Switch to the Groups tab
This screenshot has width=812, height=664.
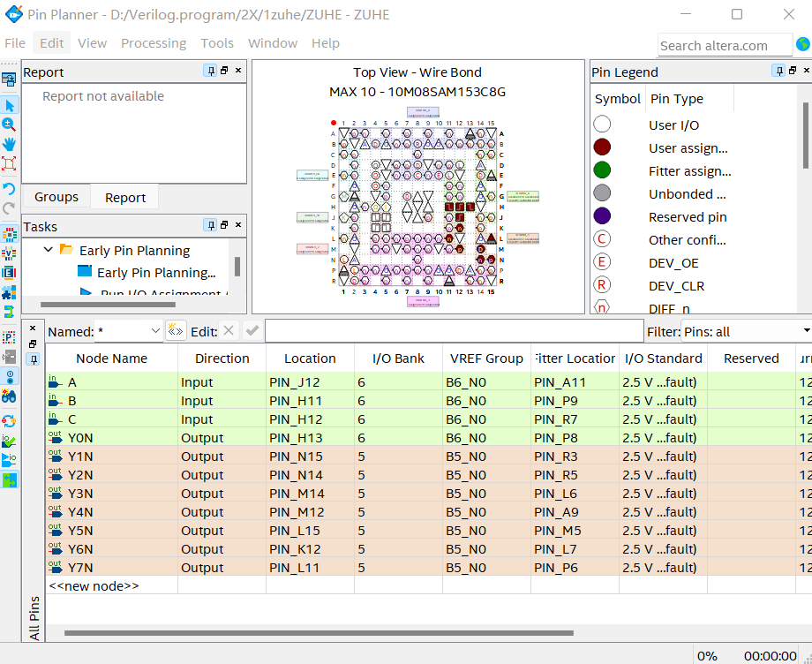tap(56, 196)
